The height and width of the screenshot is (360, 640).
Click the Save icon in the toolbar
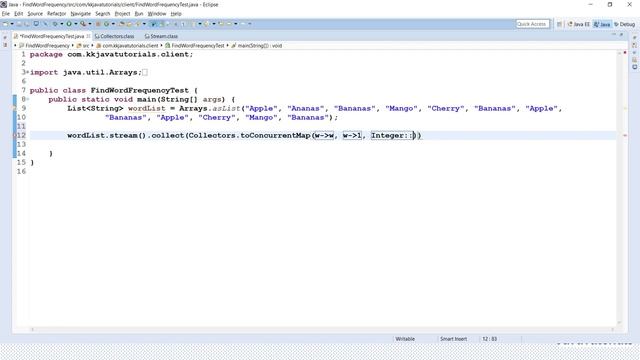coord(19,24)
